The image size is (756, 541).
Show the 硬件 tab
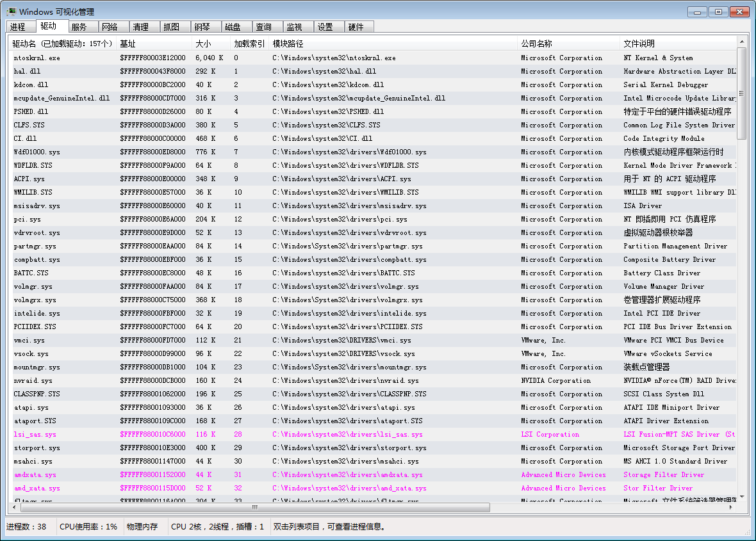(356, 27)
